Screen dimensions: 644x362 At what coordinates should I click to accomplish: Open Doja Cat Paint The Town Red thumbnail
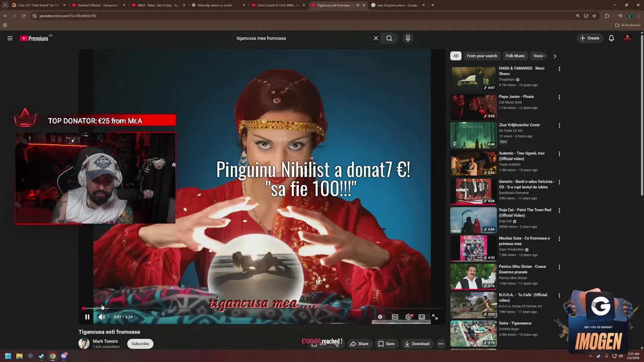[x=473, y=220]
